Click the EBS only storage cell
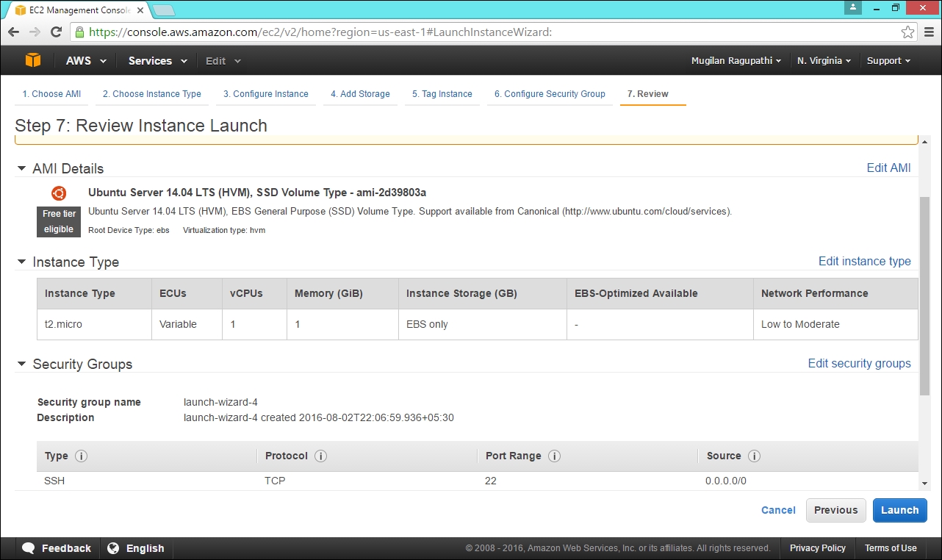 483,324
